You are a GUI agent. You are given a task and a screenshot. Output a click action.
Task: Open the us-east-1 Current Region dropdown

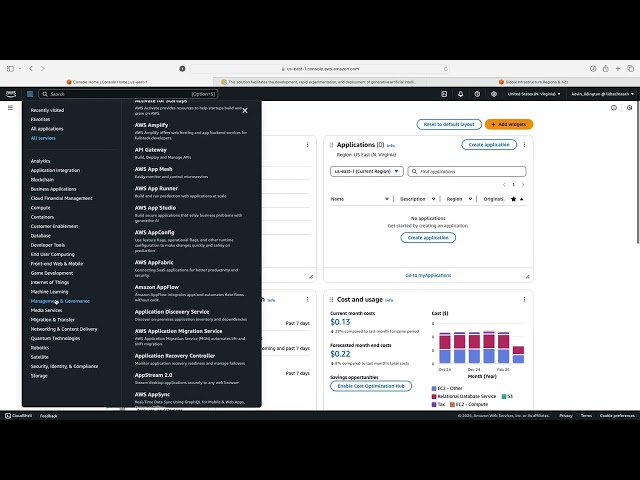point(367,171)
